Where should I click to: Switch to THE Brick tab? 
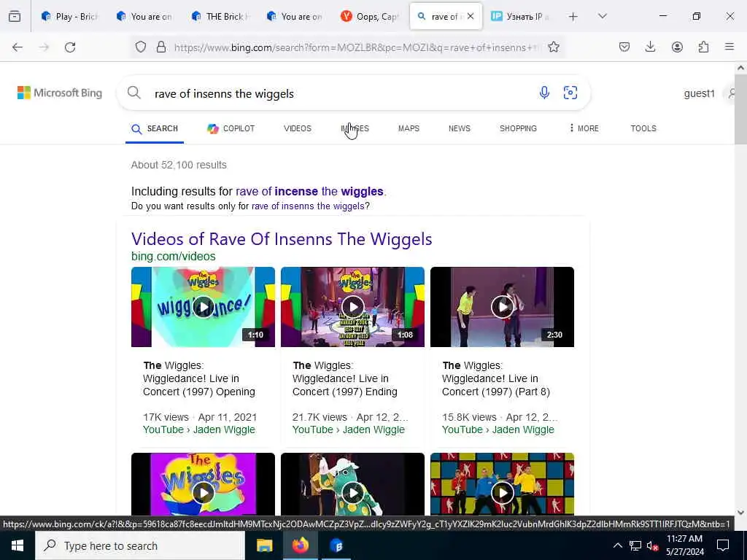point(220,17)
